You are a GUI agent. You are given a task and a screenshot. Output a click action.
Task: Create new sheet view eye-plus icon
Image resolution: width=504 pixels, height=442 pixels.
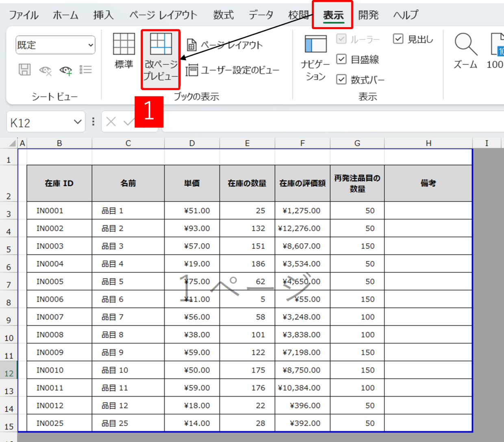click(x=65, y=70)
